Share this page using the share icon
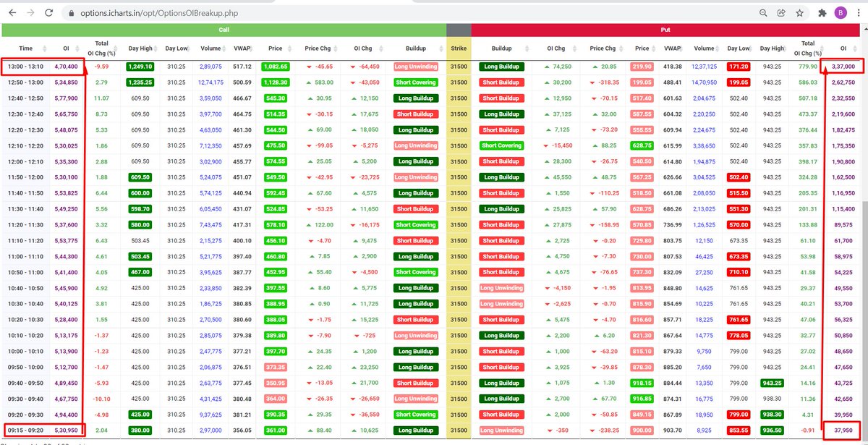868x445 pixels. (x=782, y=13)
